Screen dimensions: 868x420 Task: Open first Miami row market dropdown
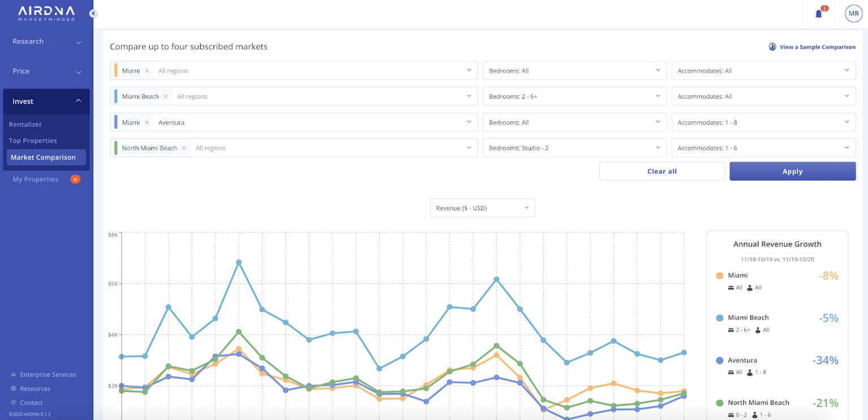[469, 71]
